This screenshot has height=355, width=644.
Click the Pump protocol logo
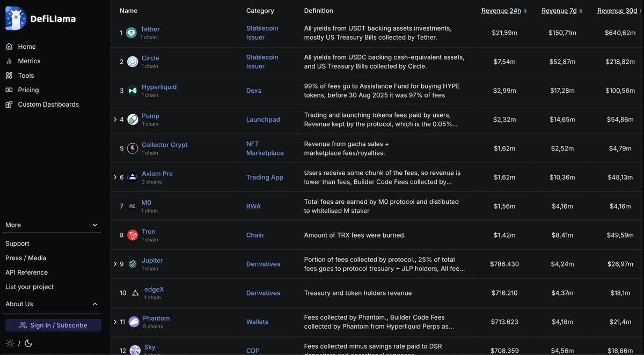133,120
